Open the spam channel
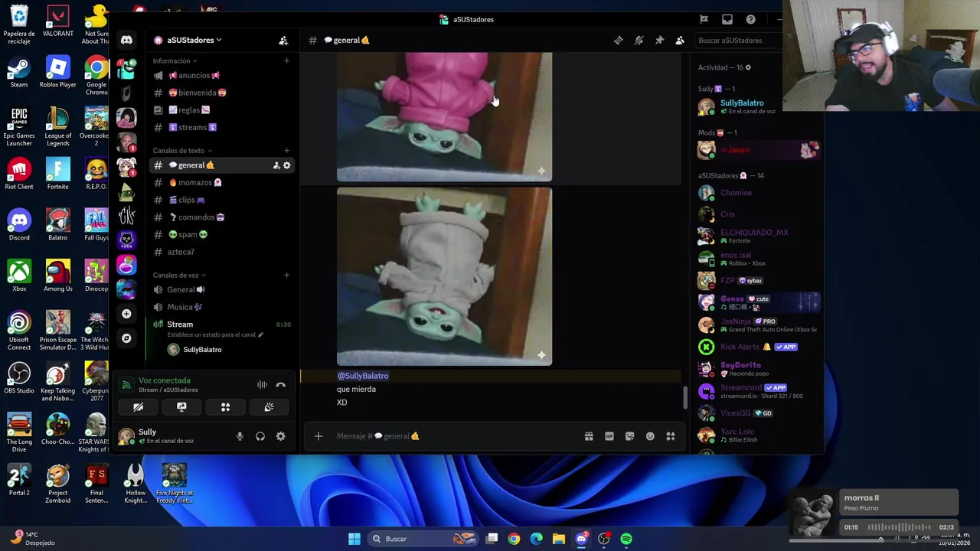The height and width of the screenshot is (551, 980). pos(220,235)
